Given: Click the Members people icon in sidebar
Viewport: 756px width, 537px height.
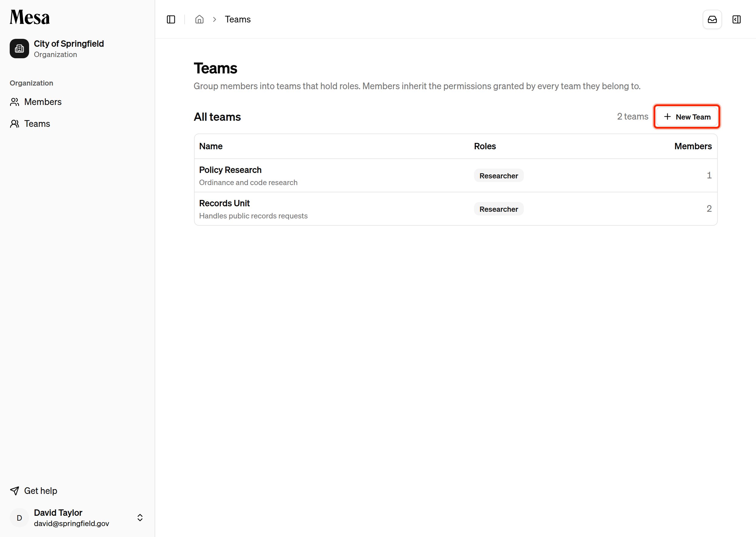Looking at the screenshot, I should [15, 102].
